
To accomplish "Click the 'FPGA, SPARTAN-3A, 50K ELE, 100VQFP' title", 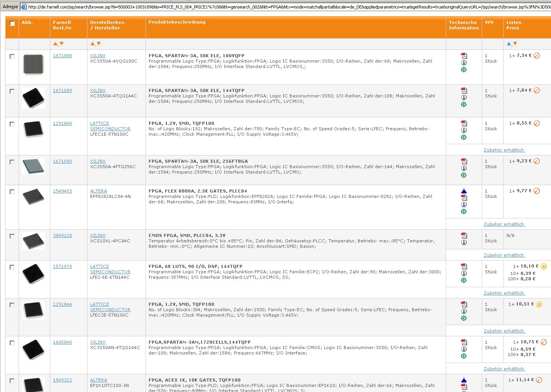I will 197,56.
